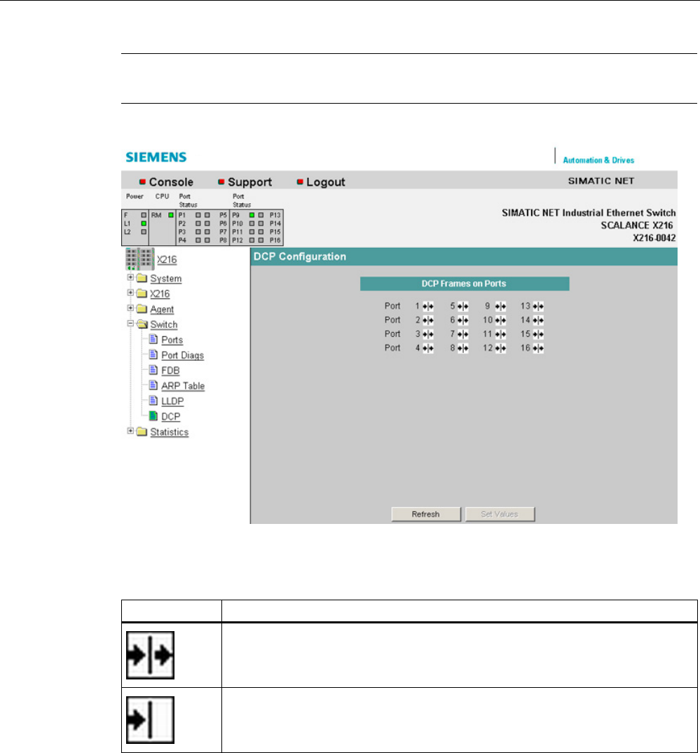Image resolution: width=700 pixels, height=753 pixels.
Task: Open the Port Diags page link
Action: 183,355
